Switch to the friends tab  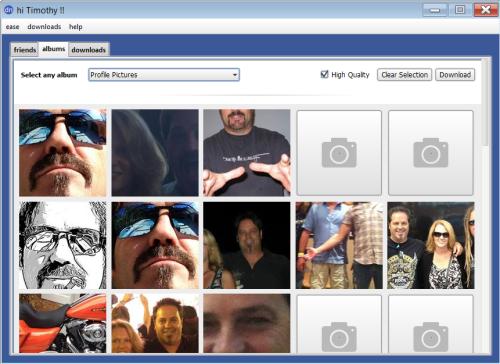pos(25,50)
